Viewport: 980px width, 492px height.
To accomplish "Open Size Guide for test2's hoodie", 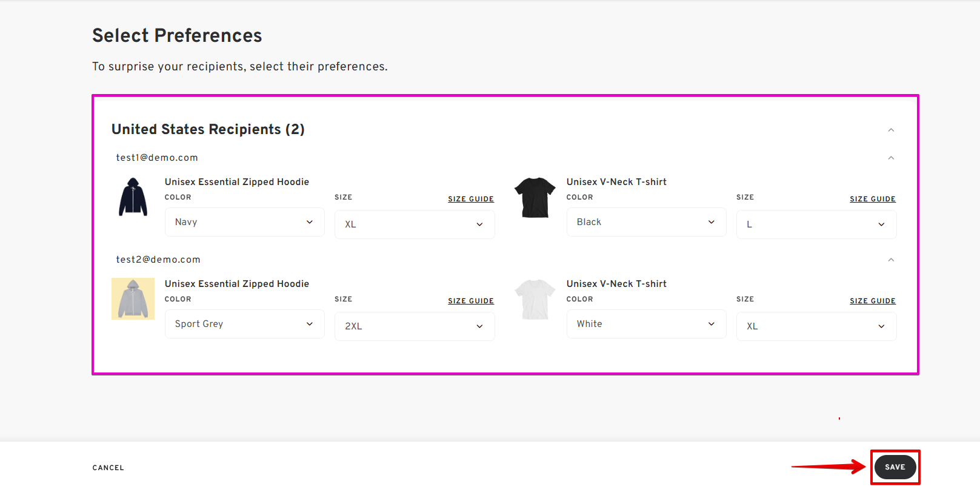I will (x=471, y=301).
